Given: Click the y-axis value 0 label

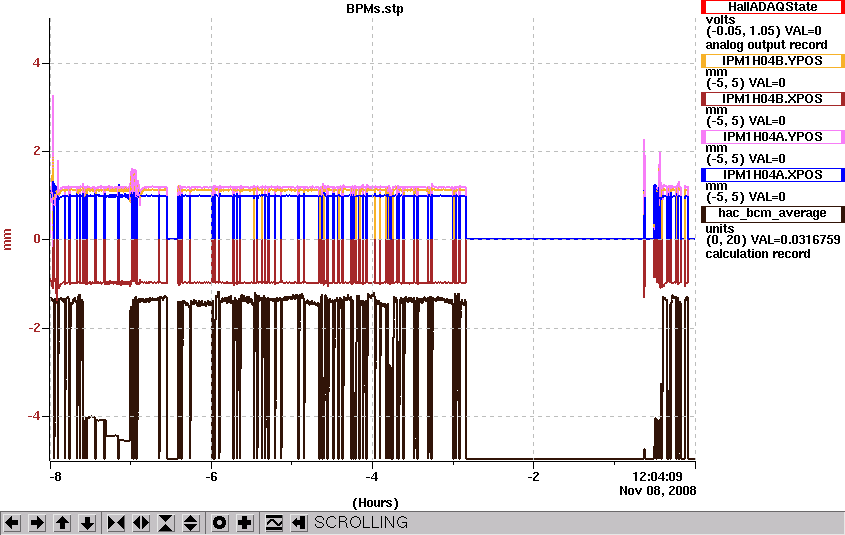Looking at the screenshot, I should point(36,239).
